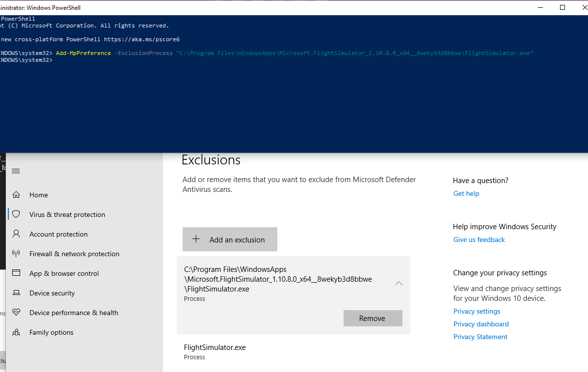
Task: Open App & browser control
Action: (64, 273)
